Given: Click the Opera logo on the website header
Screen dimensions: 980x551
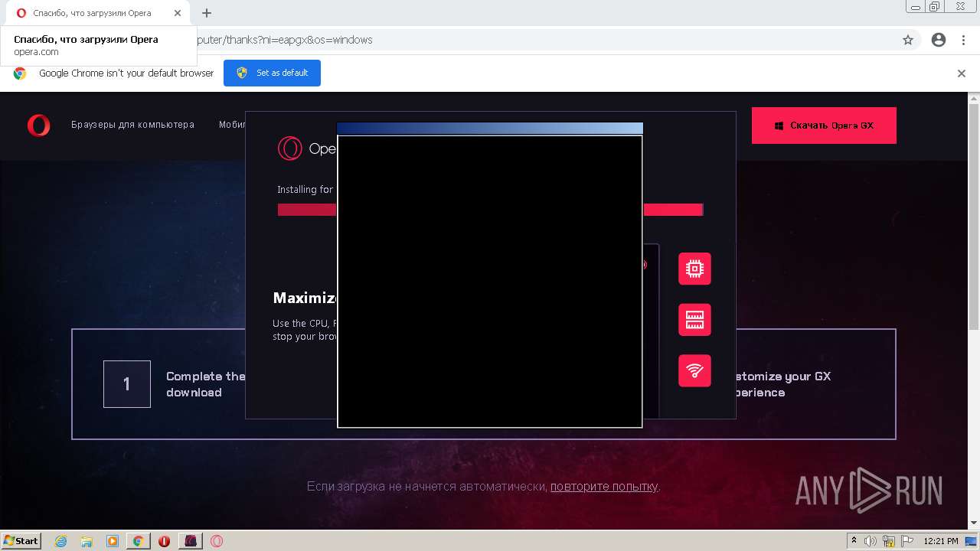Looking at the screenshot, I should [38, 125].
